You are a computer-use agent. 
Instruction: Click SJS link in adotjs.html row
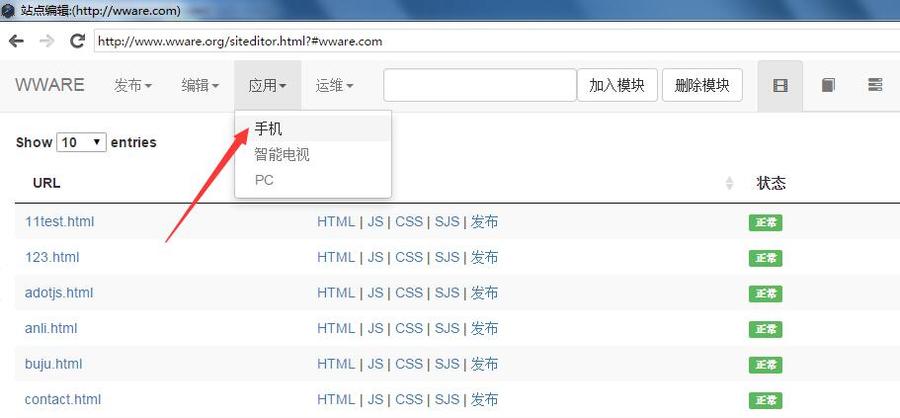[447, 293]
